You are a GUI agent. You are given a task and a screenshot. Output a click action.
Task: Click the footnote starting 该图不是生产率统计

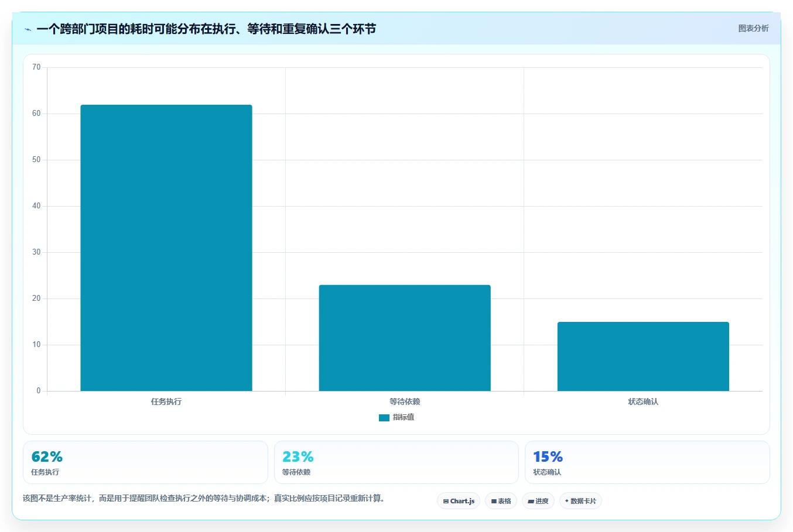(204, 499)
